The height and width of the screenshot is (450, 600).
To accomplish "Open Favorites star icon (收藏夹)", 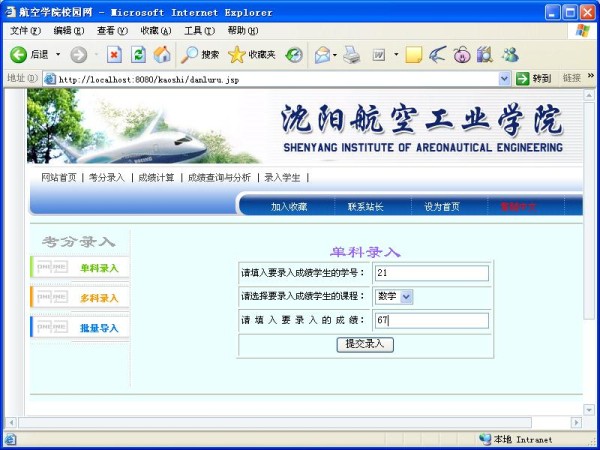I will click(237, 55).
